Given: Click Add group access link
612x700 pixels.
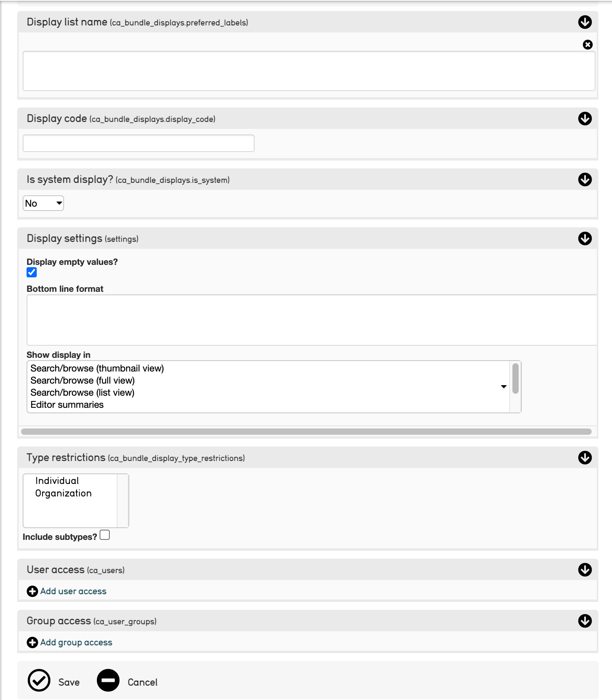Looking at the screenshot, I should click(x=76, y=643).
